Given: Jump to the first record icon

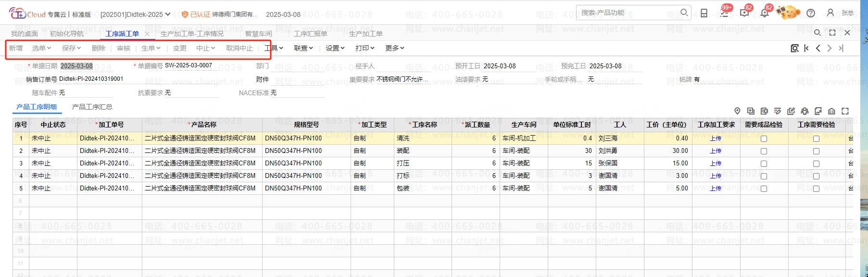Looking at the screenshot, I should (x=806, y=48).
